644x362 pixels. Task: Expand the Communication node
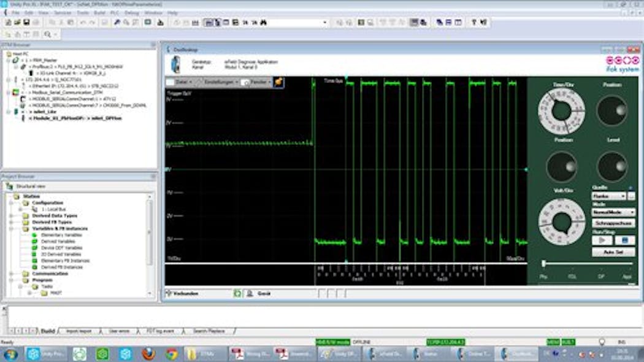click(x=12, y=274)
